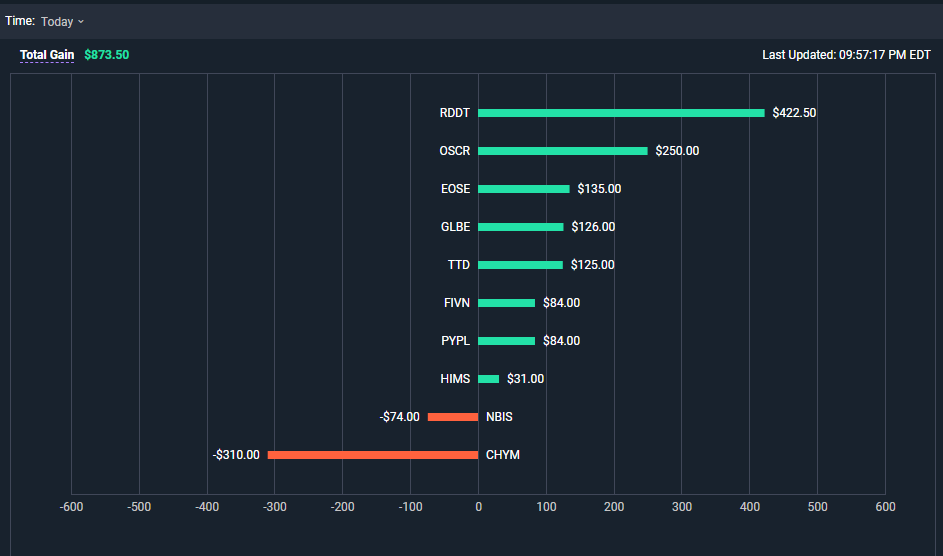The height and width of the screenshot is (556, 943).
Task: Click the RDDT ticker label
Action: click(455, 113)
